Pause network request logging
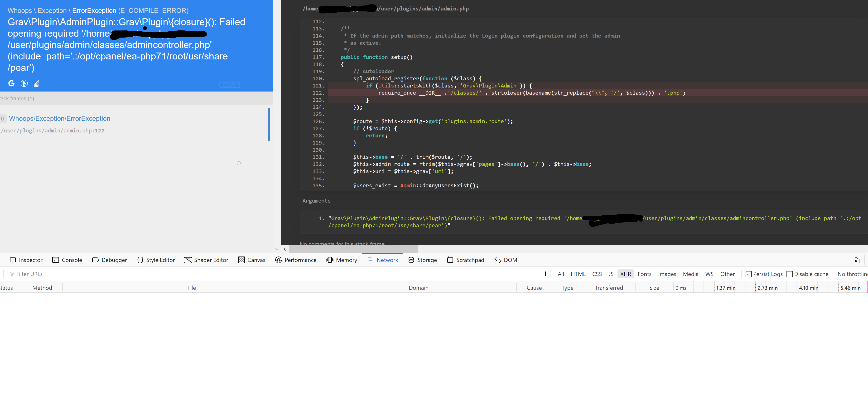Image resolution: width=868 pixels, height=397 pixels. 544,274
